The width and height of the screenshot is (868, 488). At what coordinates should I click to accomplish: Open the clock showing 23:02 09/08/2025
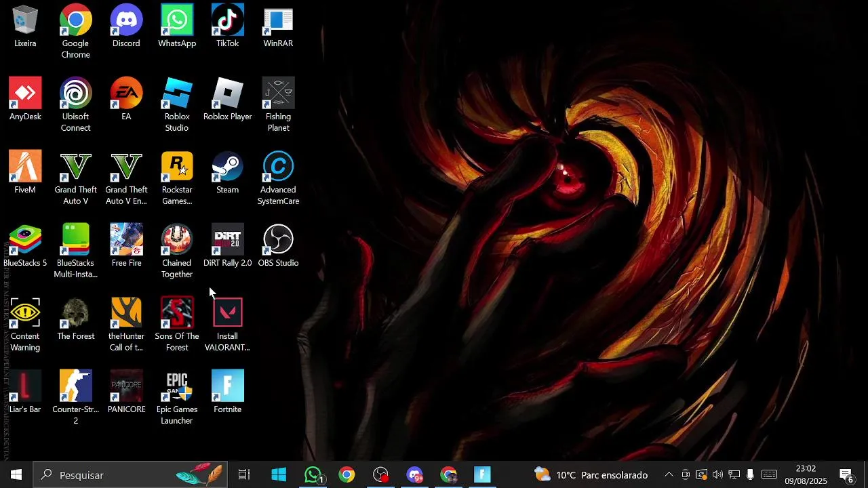806,474
